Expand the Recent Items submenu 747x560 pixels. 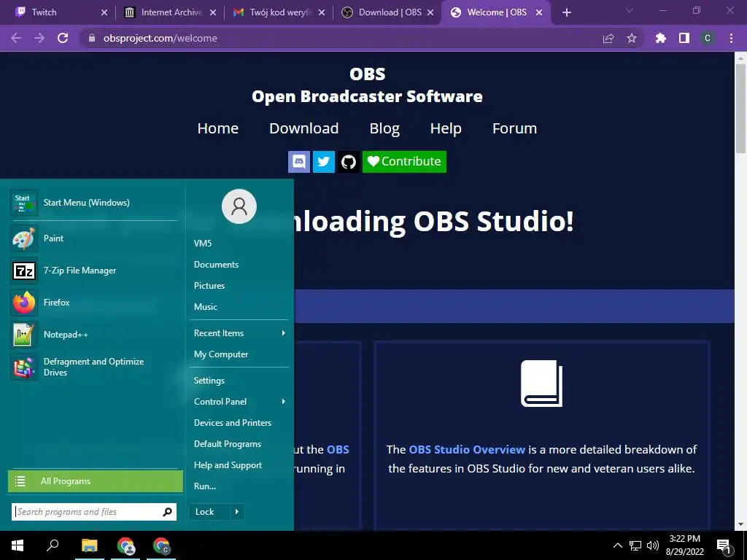[284, 332]
